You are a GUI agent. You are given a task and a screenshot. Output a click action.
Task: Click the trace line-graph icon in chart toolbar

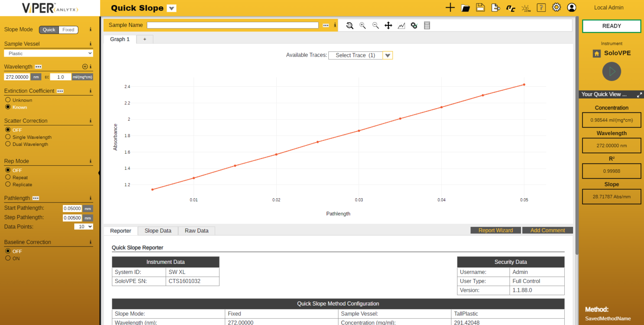[401, 26]
